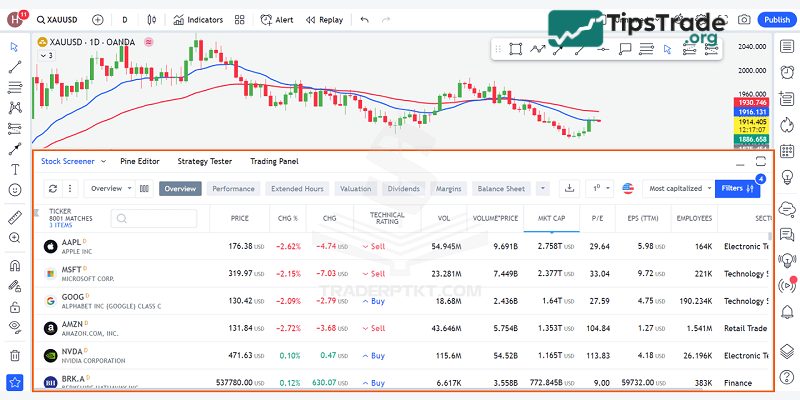Open the US flag market selector
800x400 pixels.
[628, 188]
